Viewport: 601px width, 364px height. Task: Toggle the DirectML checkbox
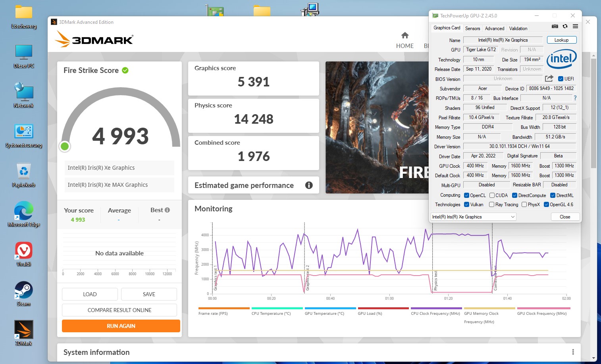[x=553, y=195]
